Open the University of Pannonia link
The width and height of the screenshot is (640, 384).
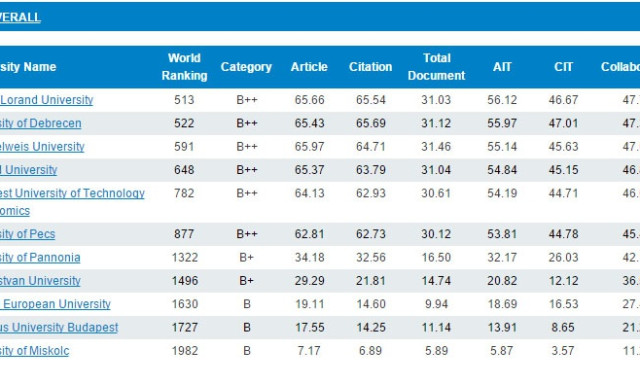tap(40, 257)
